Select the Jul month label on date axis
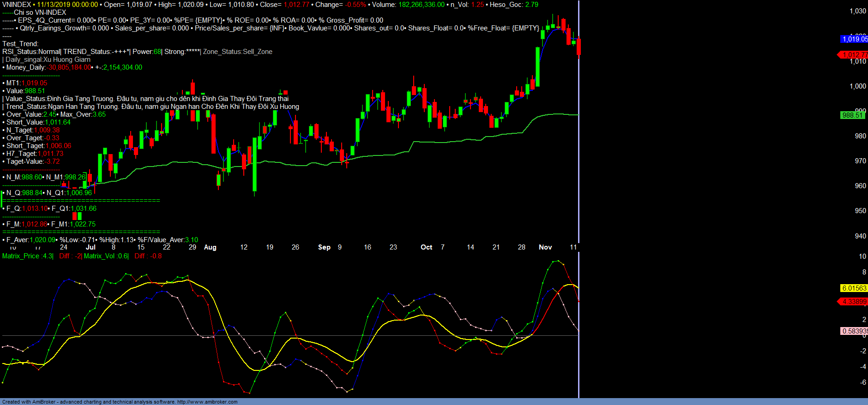 coord(90,247)
